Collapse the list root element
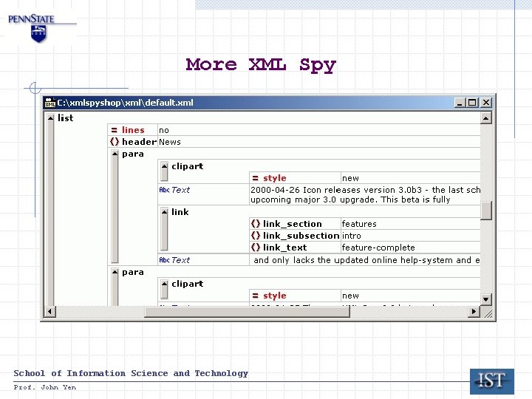This screenshot has width=532, height=399. 50,118
